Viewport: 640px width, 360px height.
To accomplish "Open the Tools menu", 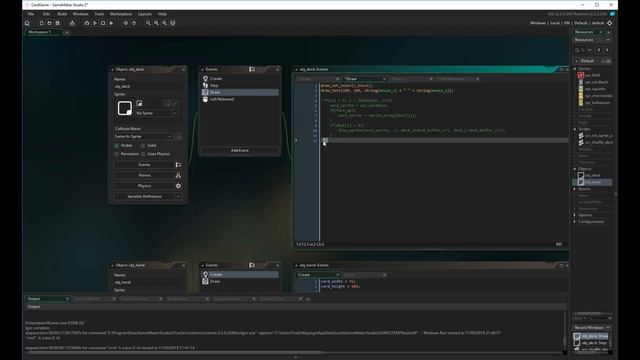I will point(99,14).
